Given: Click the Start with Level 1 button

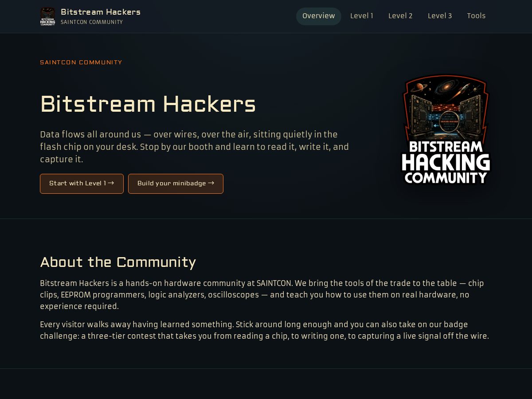Looking at the screenshot, I should (82, 184).
